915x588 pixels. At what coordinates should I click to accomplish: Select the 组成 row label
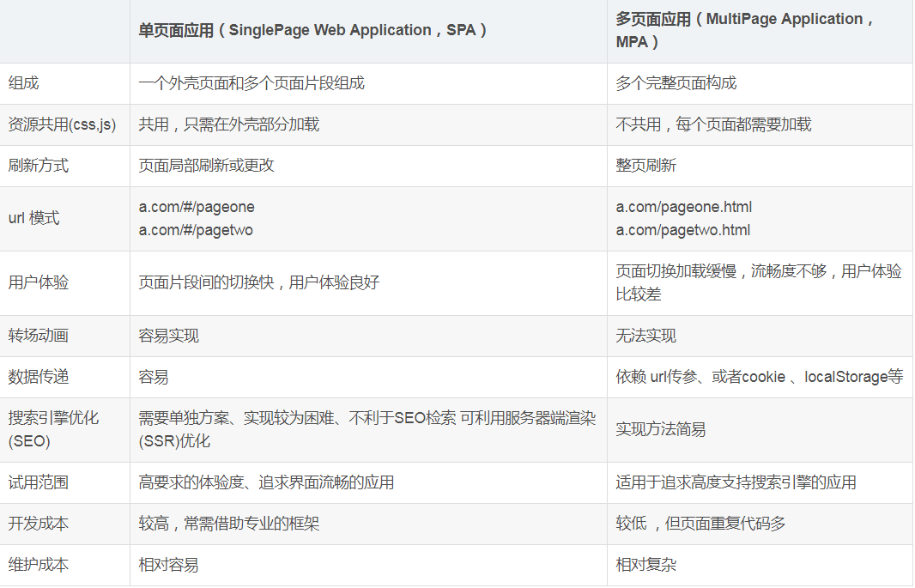(24, 83)
